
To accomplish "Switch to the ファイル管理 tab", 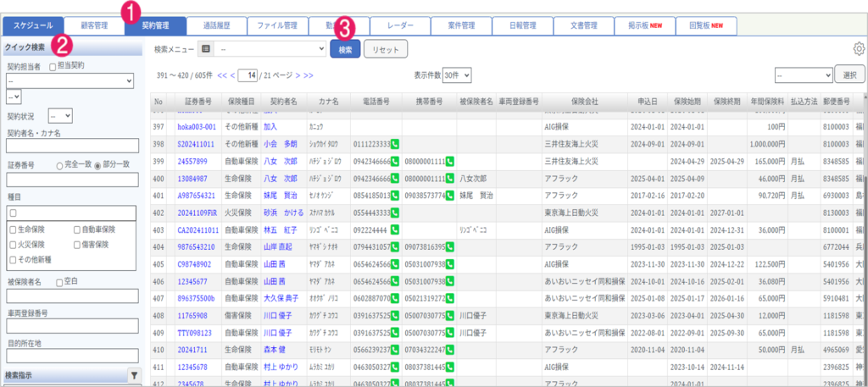I will click(278, 25).
